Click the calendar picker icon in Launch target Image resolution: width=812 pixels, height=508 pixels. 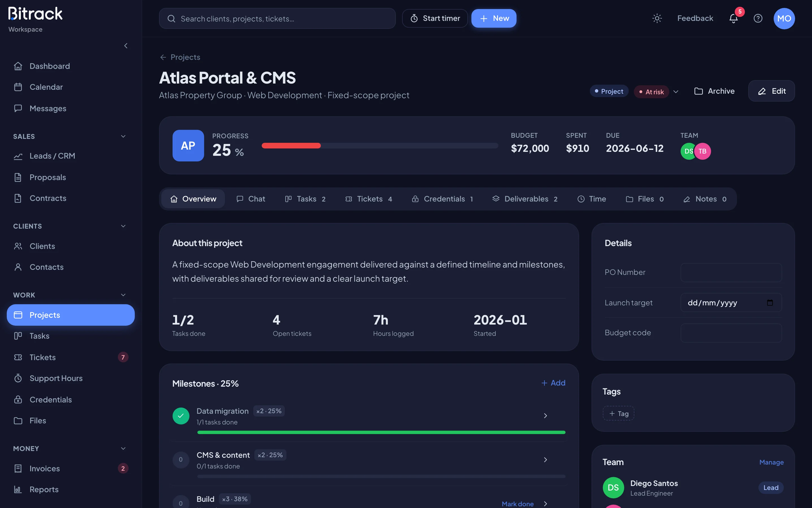(770, 302)
